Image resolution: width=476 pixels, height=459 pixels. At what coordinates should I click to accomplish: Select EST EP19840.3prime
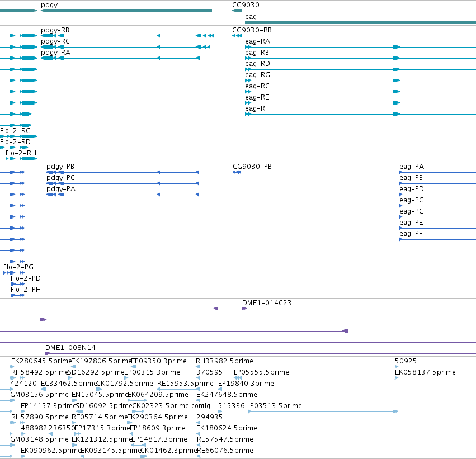[246, 384]
